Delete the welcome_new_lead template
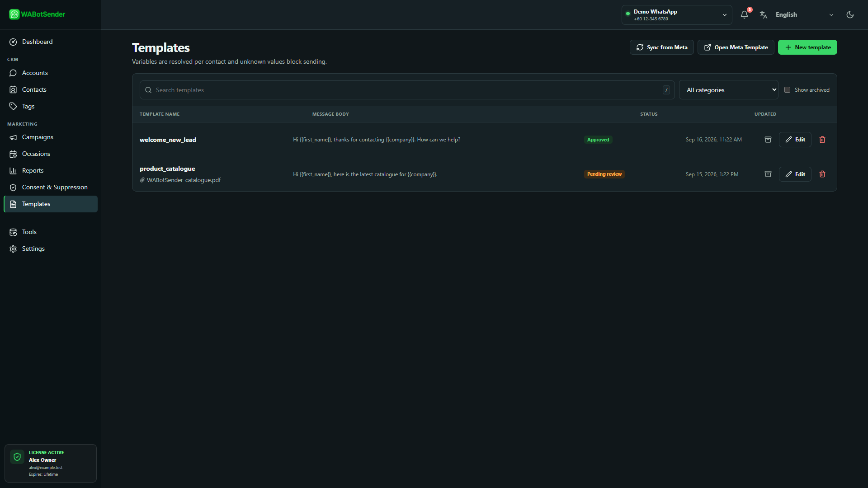 822,140
